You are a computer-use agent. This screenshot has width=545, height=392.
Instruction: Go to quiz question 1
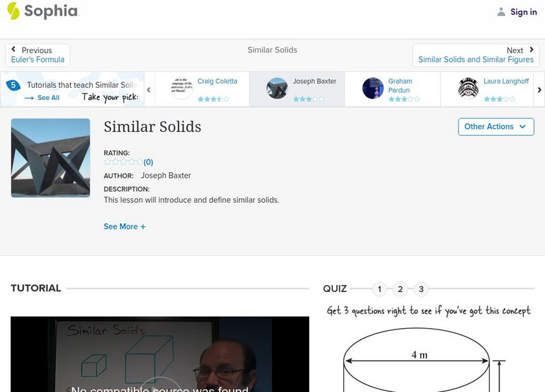click(379, 289)
